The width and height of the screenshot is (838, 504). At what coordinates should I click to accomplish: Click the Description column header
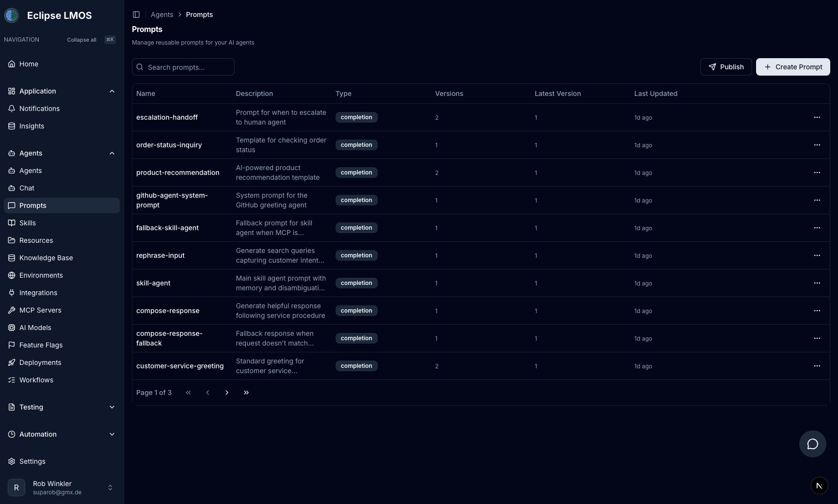coord(254,94)
